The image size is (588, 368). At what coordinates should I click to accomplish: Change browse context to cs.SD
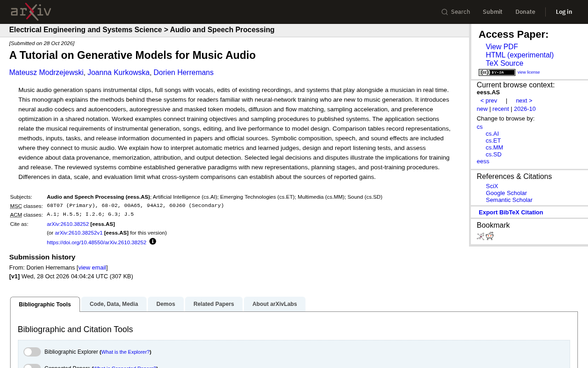[493, 155]
